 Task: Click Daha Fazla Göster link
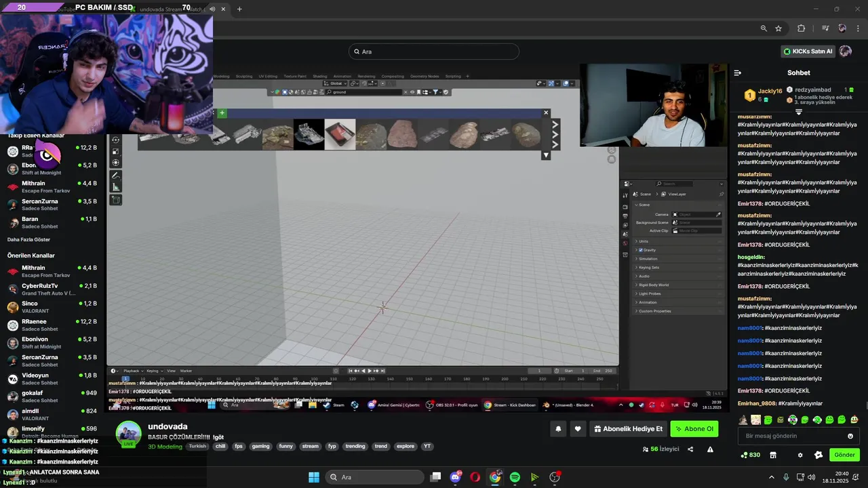point(28,239)
